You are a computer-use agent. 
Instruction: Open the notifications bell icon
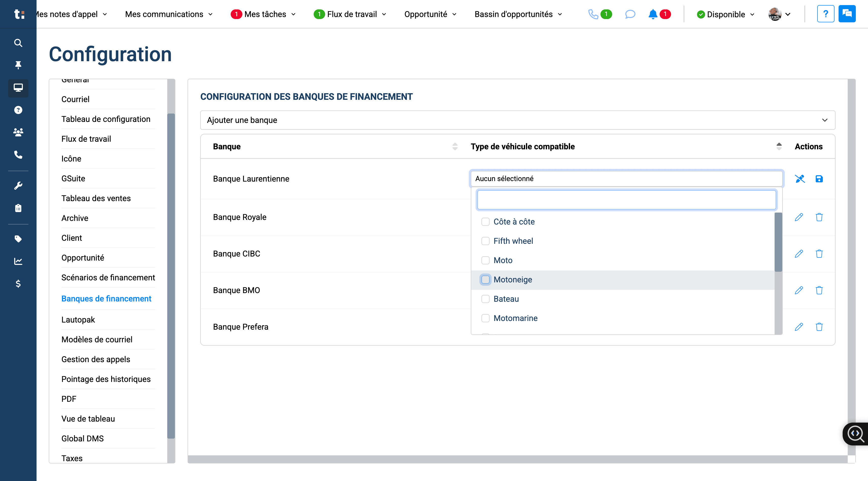point(653,14)
